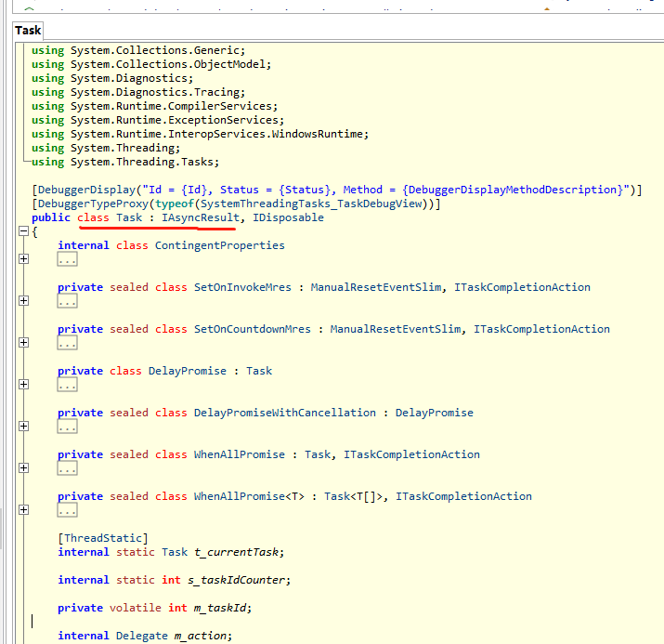Click the DelayPromiseWithCancellation class name

(285, 413)
